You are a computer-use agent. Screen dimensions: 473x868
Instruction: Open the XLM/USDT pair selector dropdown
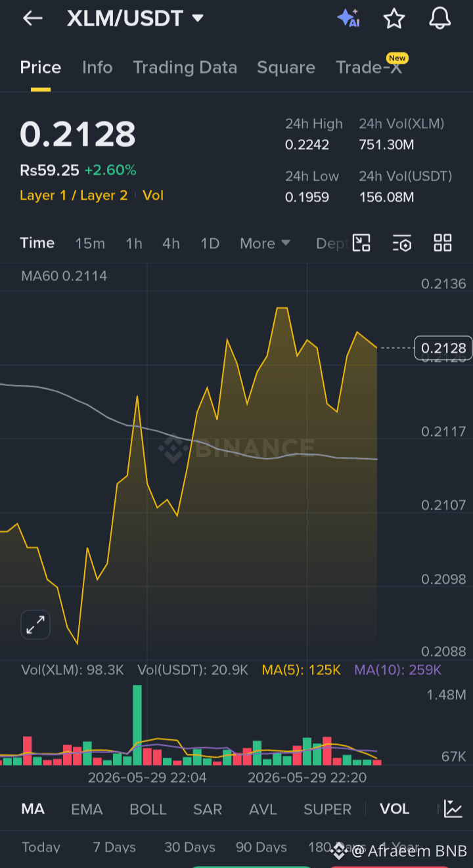(135, 18)
